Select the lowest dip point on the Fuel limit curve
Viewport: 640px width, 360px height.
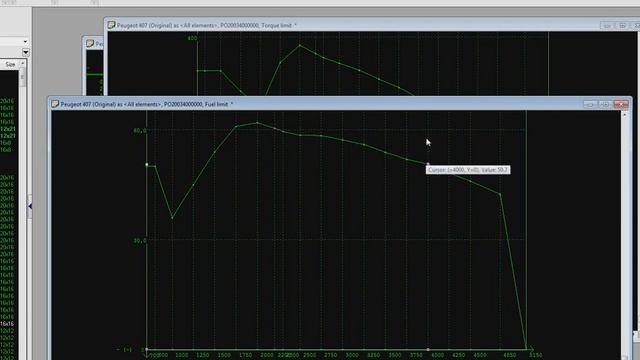pyautogui.click(x=172, y=218)
